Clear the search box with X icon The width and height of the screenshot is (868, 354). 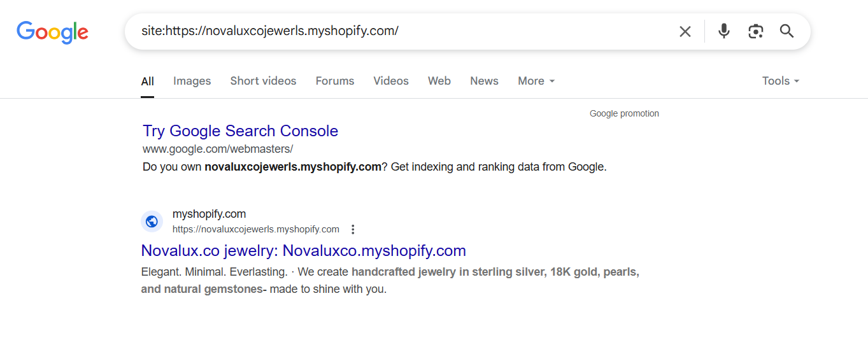(685, 31)
